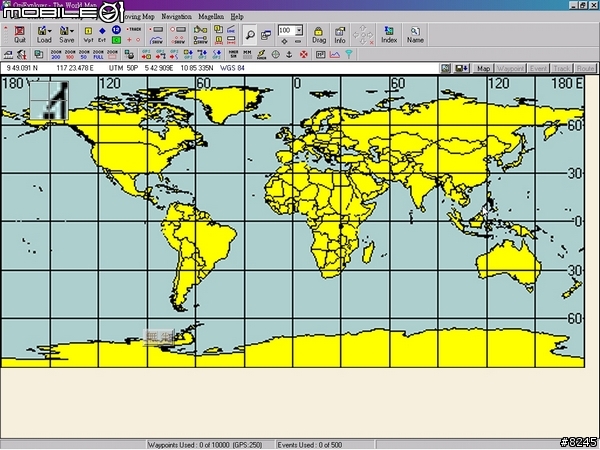Open the Magellan menu
Viewport: 600px width, 450px height.
[211, 16]
